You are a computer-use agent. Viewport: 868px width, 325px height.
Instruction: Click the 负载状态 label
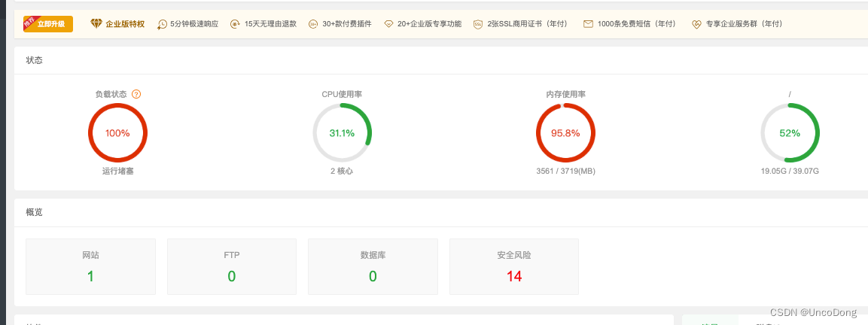(x=111, y=94)
